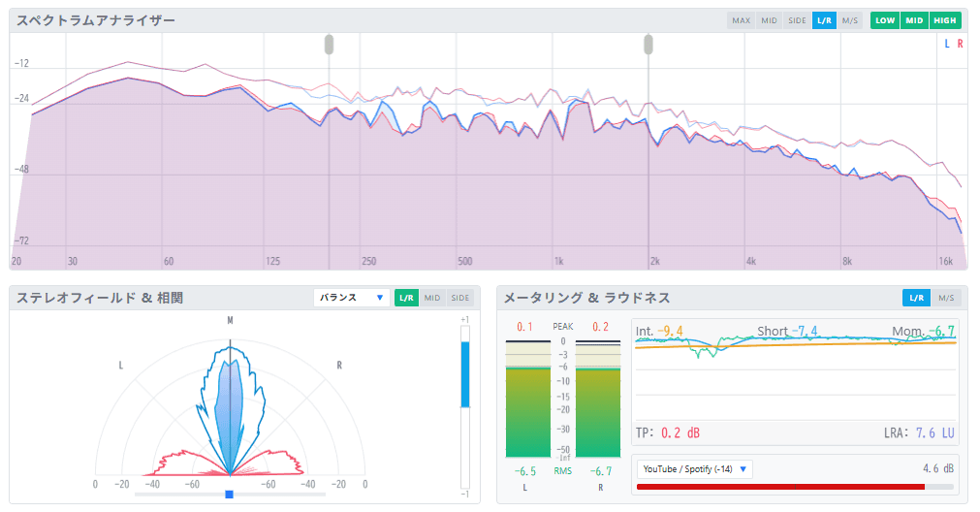
Task: Click the left channel level meter
Action: [x=528, y=399]
